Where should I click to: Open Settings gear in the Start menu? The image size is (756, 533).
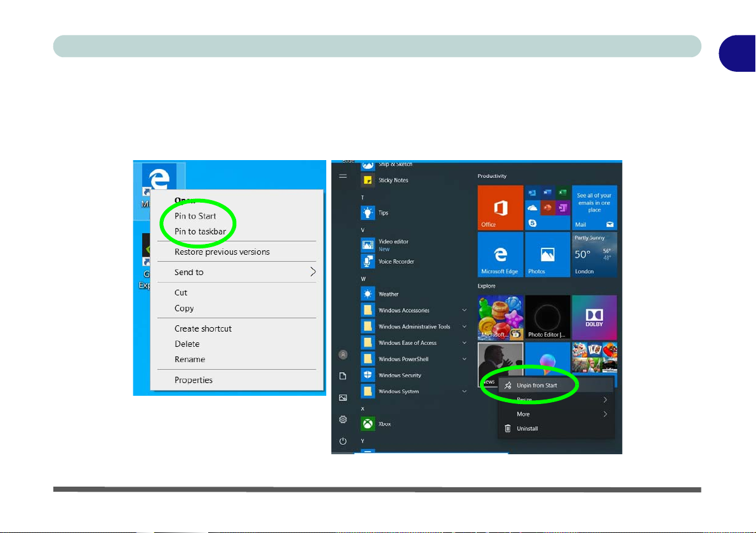click(343, 420)
